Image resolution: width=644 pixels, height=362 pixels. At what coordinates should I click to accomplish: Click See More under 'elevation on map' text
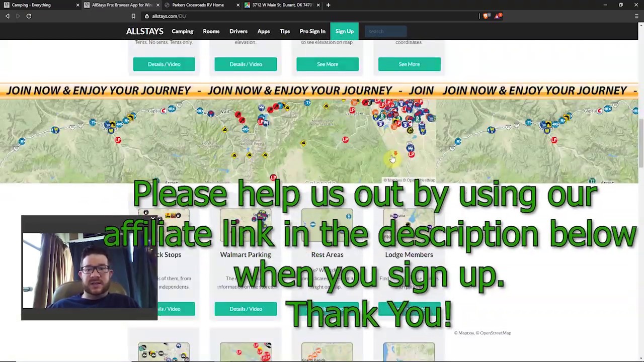pyautogui.click(x=328, y=64)
